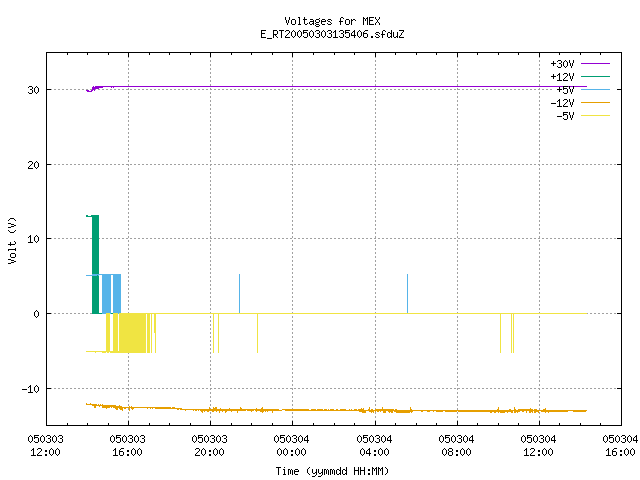This screenshot has width=640, height=480.
Task: Select the +12V legend label
Action: (x=562, y=77)
